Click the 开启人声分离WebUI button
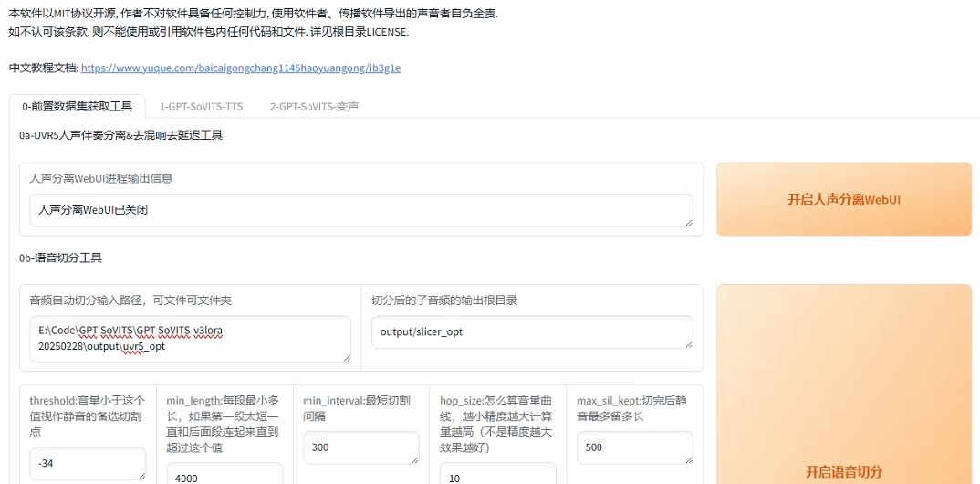 (844, 199)
